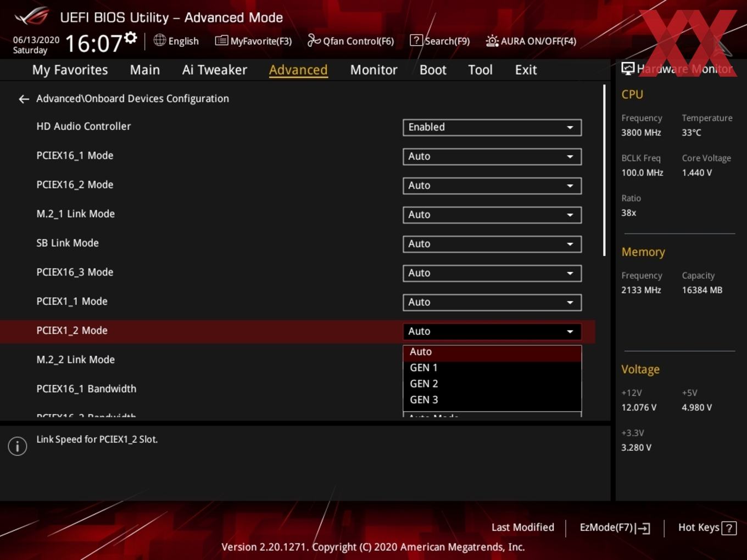Click the settings list vertical scrollbar
The width and height of the screenshot is (747, 560).
coord(604,170)
